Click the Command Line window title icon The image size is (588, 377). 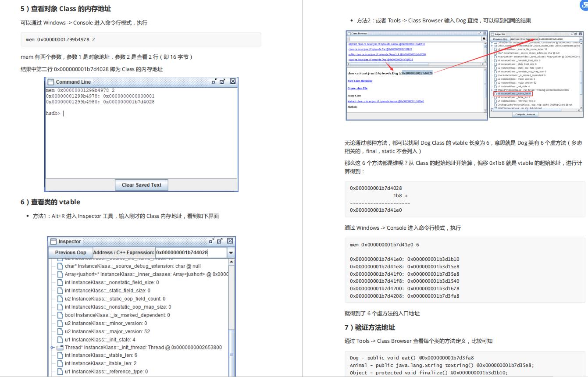[x=50, y=82]
